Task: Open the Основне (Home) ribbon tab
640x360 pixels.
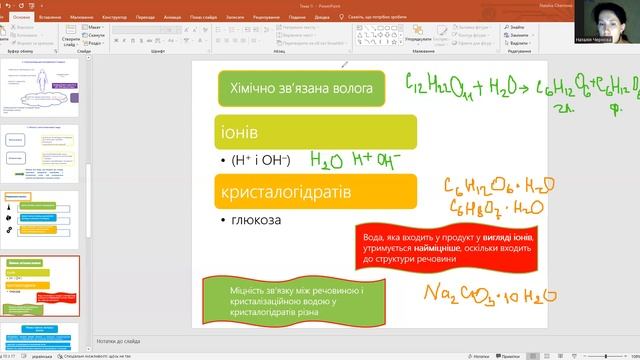Action: tap(21, 17)
